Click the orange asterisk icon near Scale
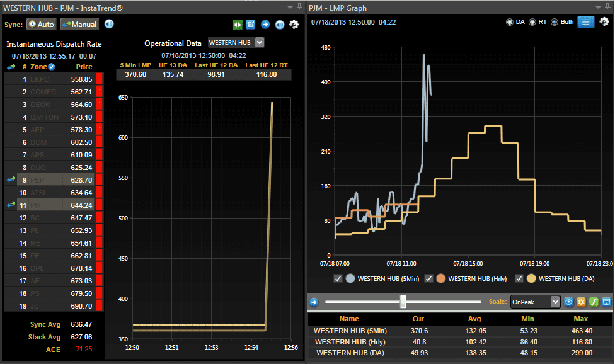Screen dimensions: 615x364 click(581, 302)
